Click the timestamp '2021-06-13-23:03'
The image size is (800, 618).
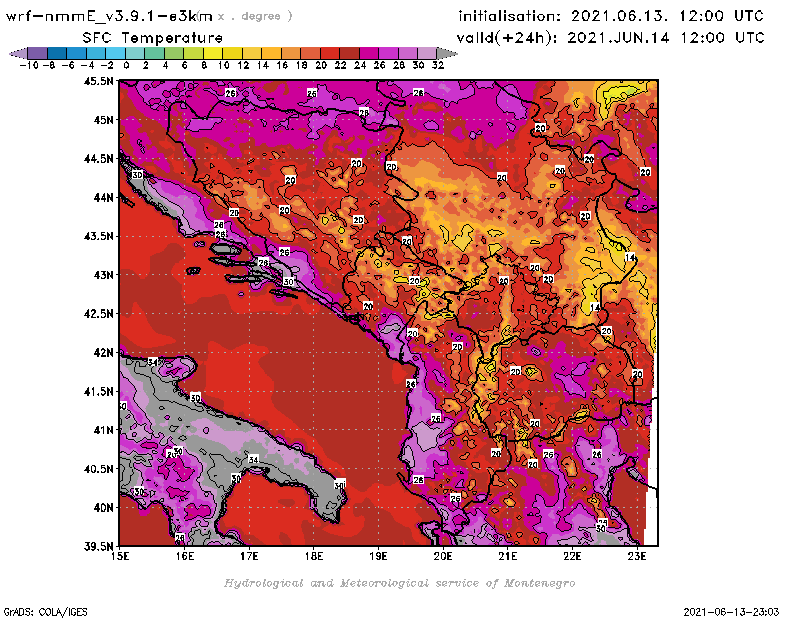(x=731, y=612)
